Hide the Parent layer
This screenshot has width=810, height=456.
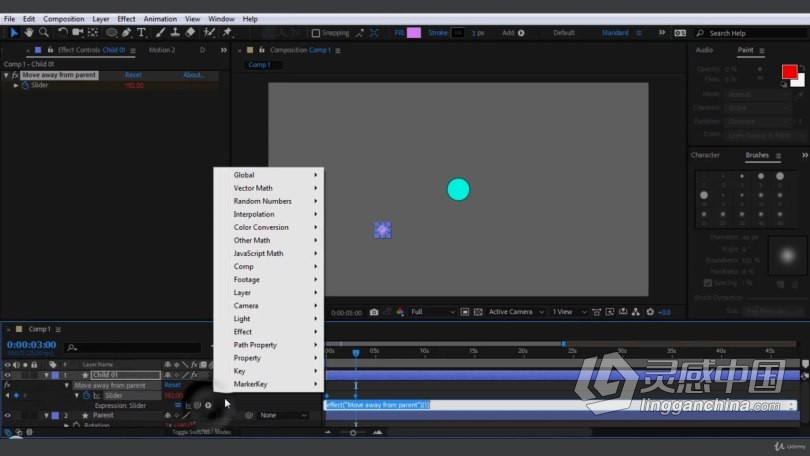coord(7,415)
